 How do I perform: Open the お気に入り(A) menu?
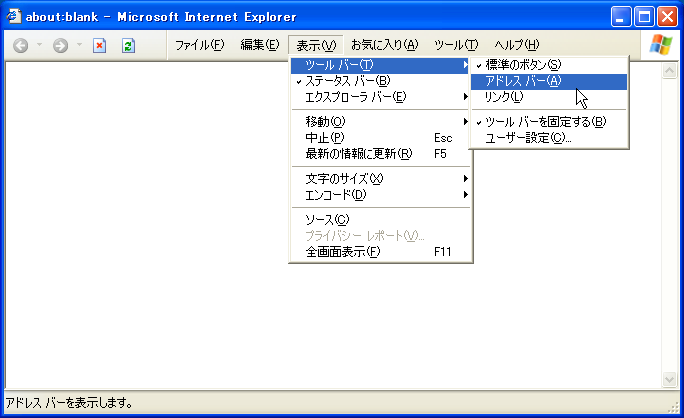point(385,45)
